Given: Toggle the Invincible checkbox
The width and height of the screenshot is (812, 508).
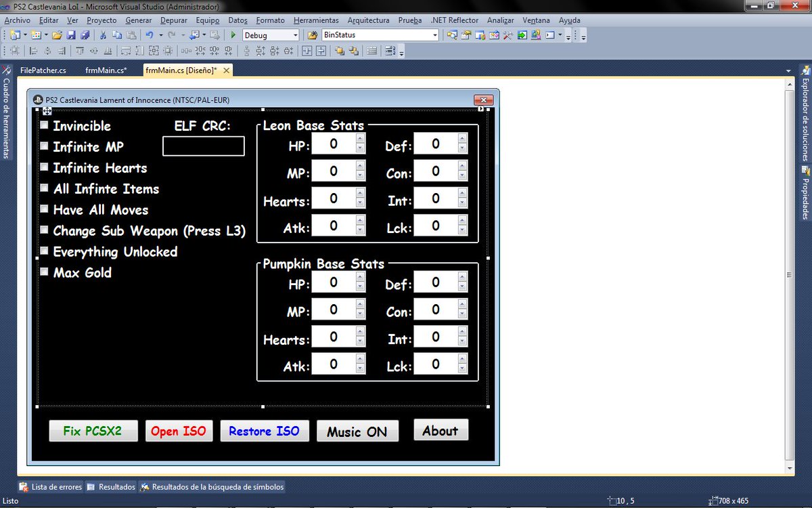Looking at the screenshot, I should click(44, 125).
